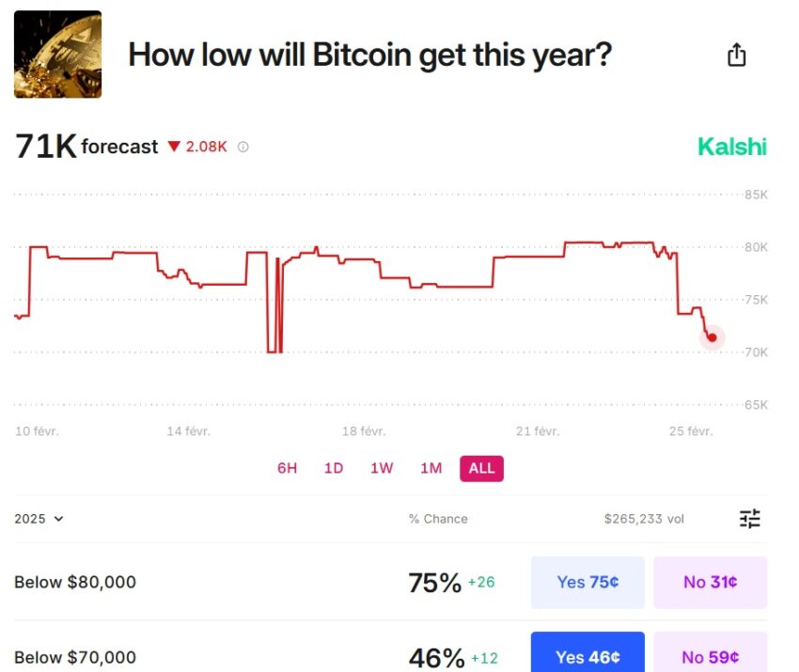
Task: Select the 1D chart range
Action: tap(334, 468)
